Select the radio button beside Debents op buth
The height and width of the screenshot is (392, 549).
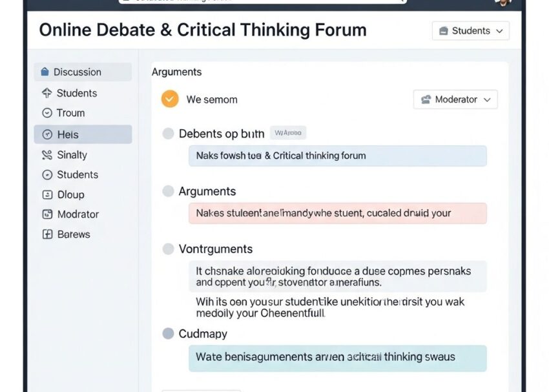click(x=168, y=134)
